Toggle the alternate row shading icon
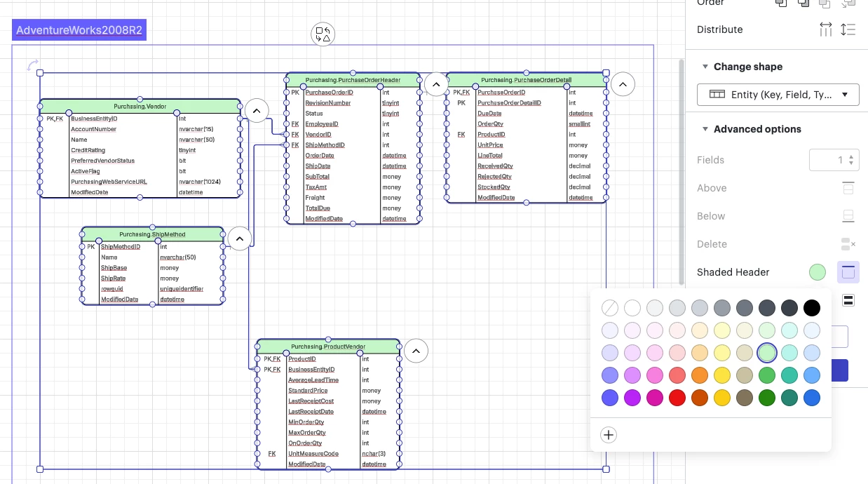 coord(848,300)
